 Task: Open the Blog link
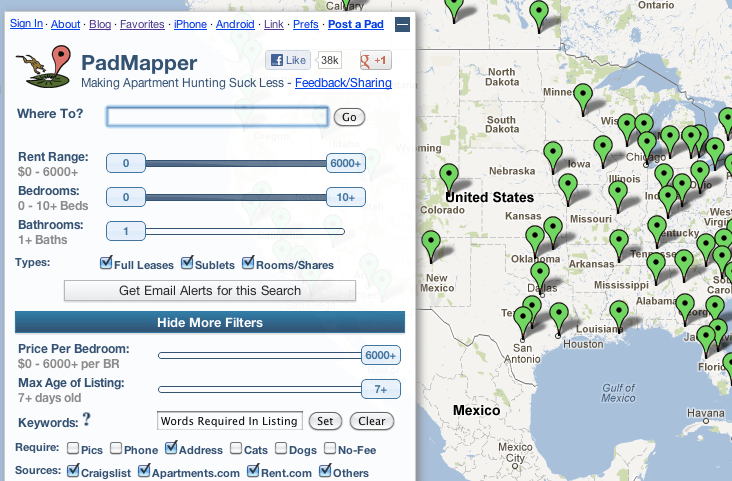tap(100, 24)
